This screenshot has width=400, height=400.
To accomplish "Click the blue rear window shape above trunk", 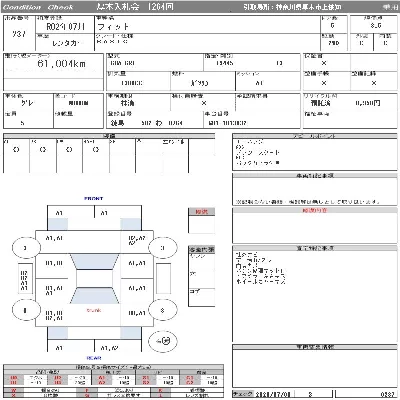I will coord(94,295).
